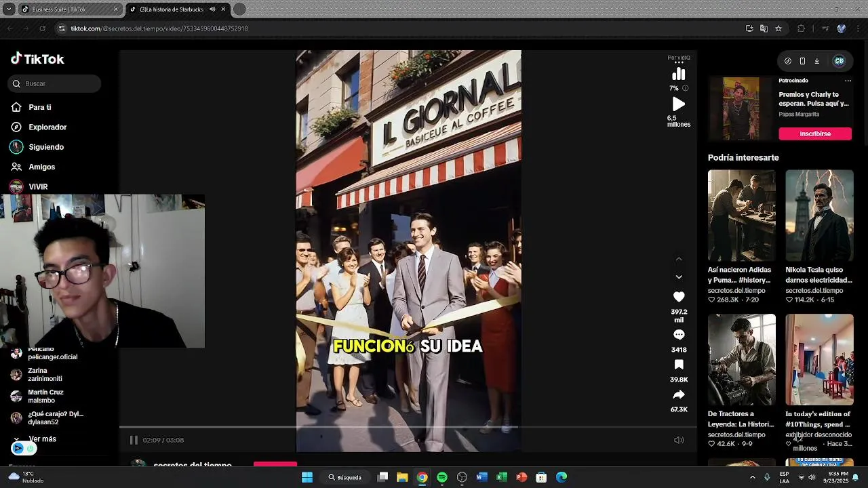Open the weather widget showing 13°C
Viewport: 868px width, 488px height.
coord(26,477)
